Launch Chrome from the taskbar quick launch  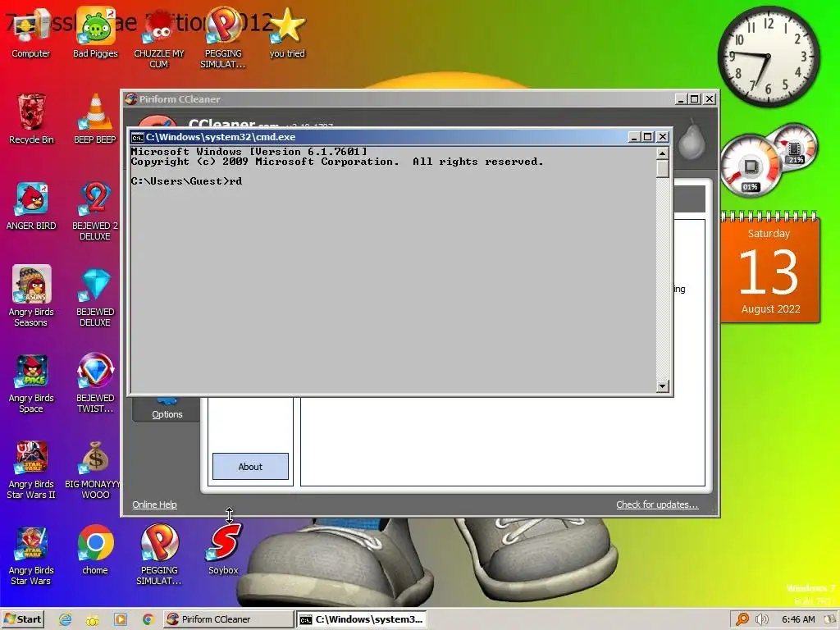pos(148,619)
